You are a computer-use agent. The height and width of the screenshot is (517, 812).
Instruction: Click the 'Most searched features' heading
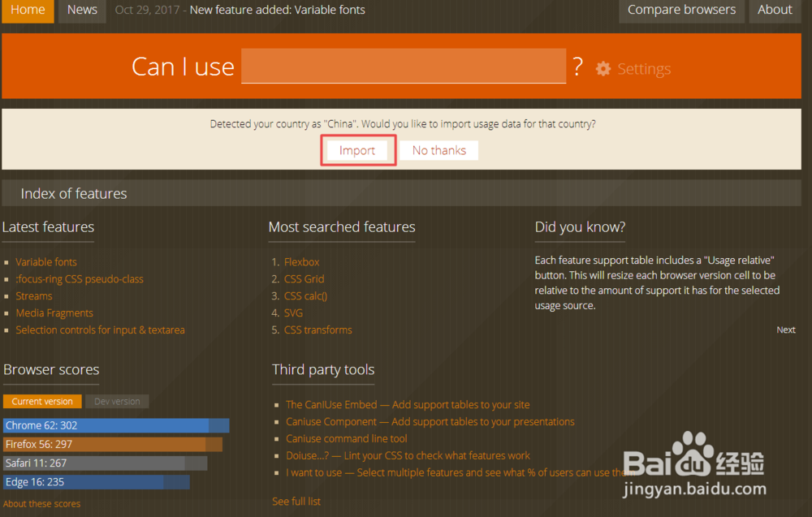(x=342, y=227)
